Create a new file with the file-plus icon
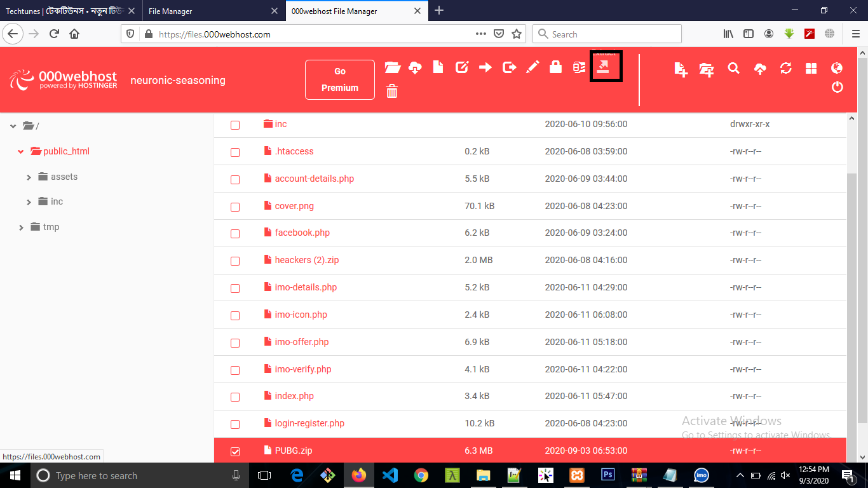Image resolution: width=868 pixels, height=488 pixels. (681, 69)
